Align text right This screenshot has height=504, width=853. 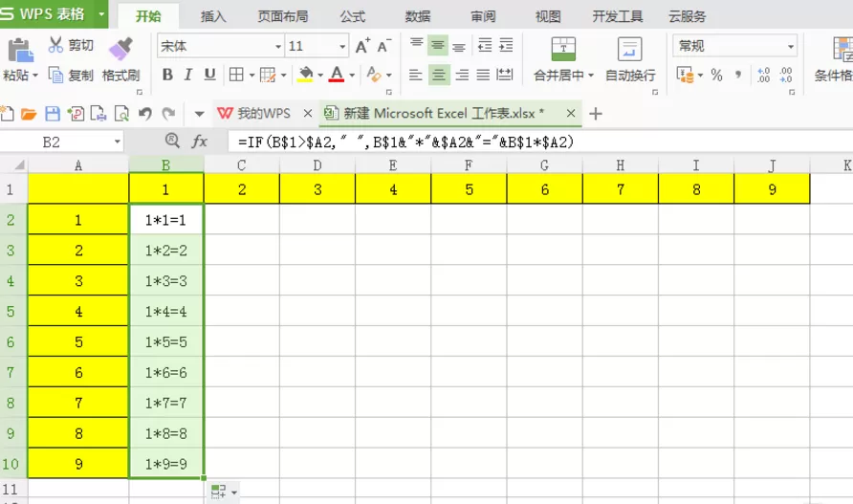(462, 75)
